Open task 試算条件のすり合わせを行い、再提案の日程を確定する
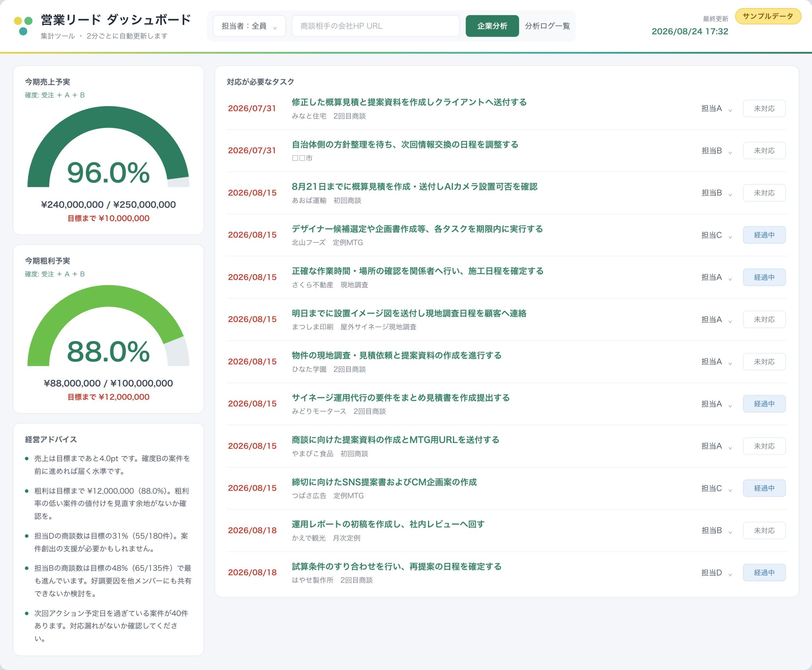This screenshot has width=812, height=670. (397, 567)
